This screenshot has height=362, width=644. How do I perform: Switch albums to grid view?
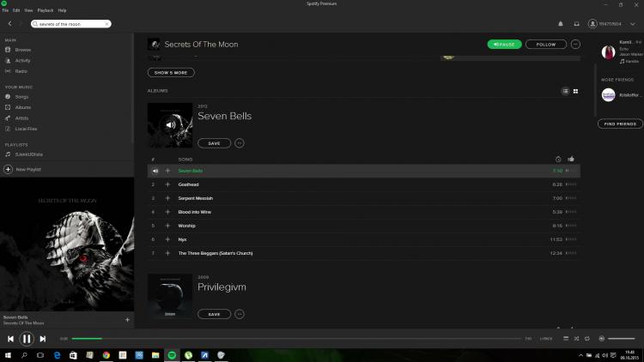click(x=575, y=91)
